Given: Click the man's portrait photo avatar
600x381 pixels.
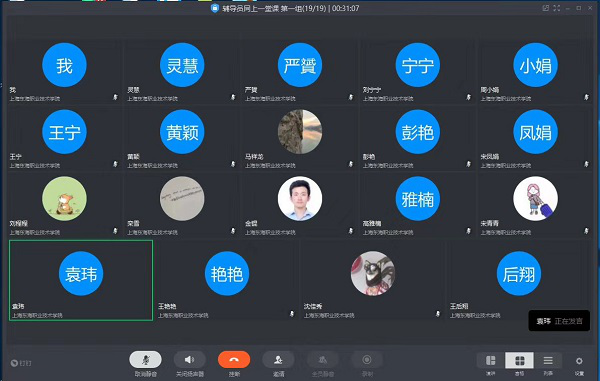Looking at the screenshot, I should coord(300,199).
